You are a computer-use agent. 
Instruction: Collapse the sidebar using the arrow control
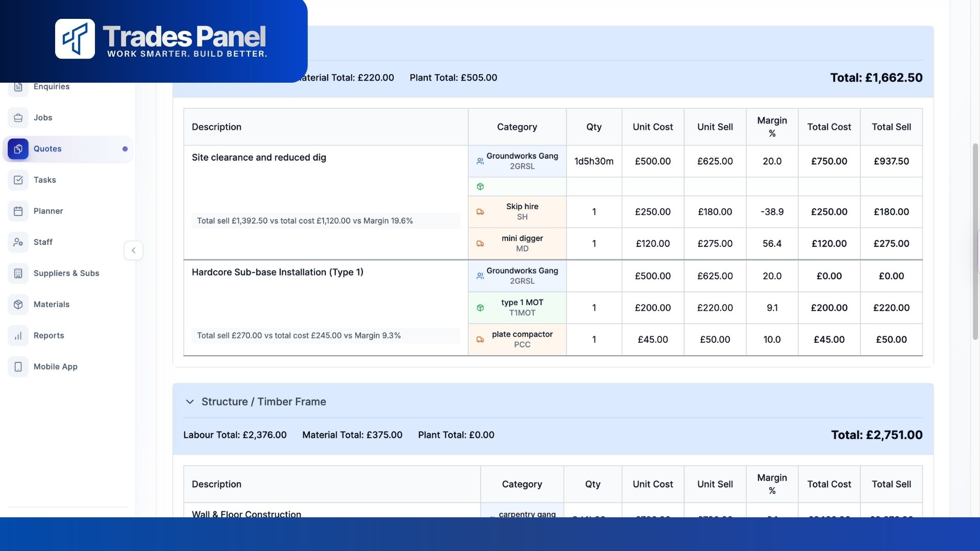pyautogui.click(x=133, y=251)
